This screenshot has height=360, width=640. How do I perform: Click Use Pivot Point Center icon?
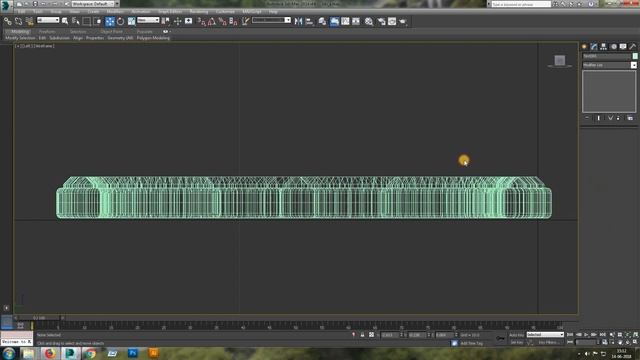(x=166, y=21)
